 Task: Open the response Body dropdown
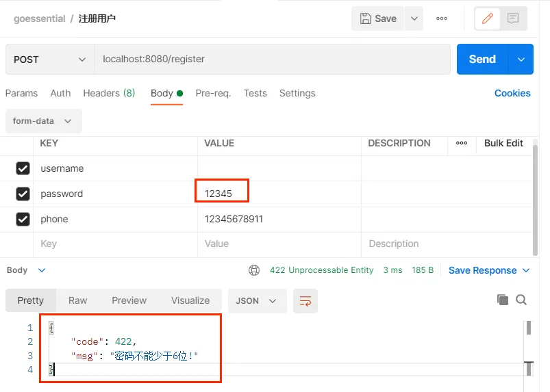26,270
